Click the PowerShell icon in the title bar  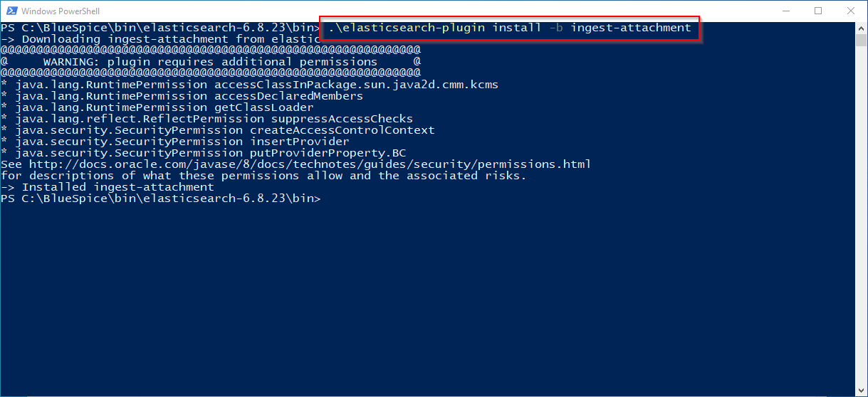[11, 11]
